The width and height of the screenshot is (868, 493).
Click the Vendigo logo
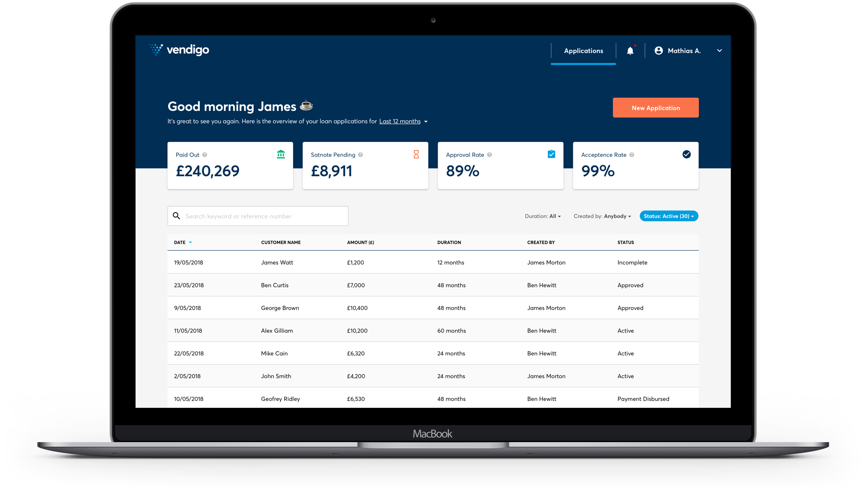(x=179, y=50)
